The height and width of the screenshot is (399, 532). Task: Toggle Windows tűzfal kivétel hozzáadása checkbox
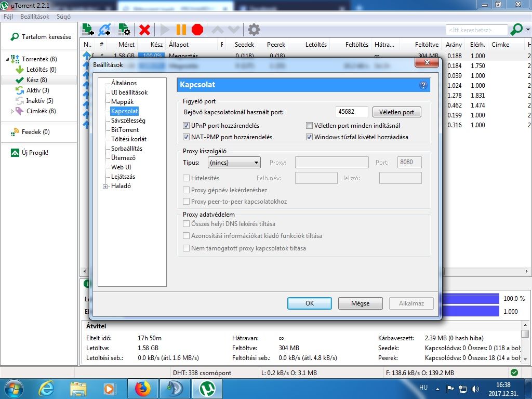coord(309,137)
